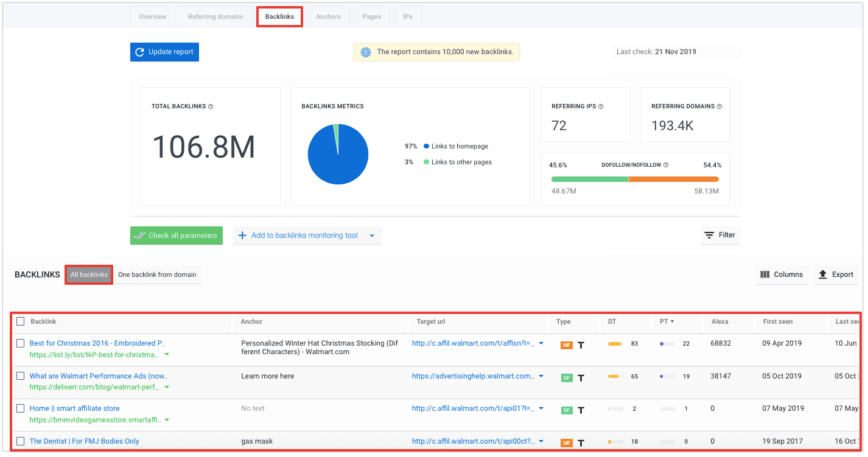Click the export upload icon
Image resolution: width=868 pixels, height=457 pixels.
click(823, 274)
